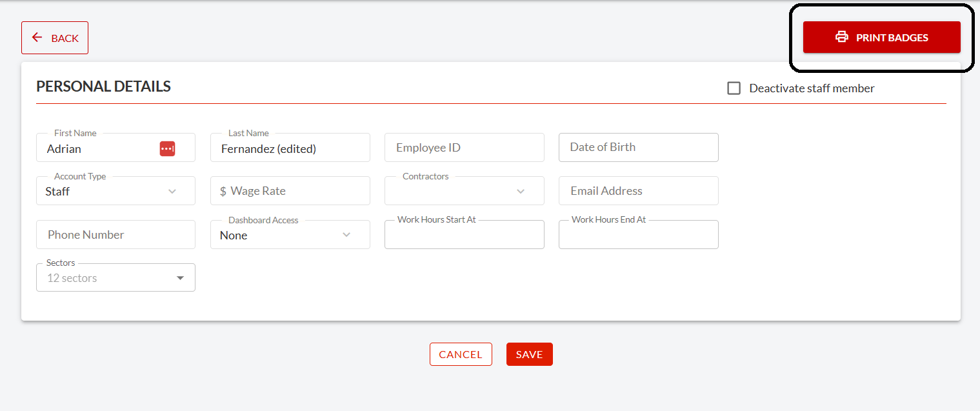
Task: Open the Contractors dropdown
Action: coord(521,191)
